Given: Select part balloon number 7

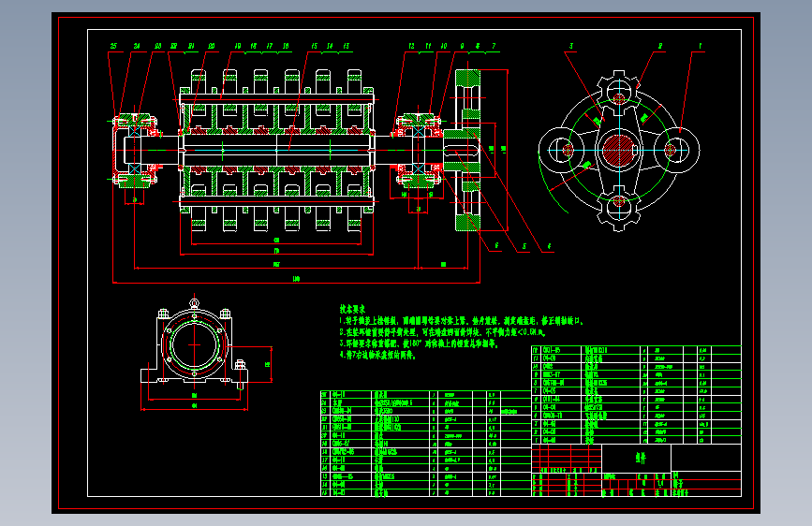Looking at the screenshot, I should pos(494,46).
